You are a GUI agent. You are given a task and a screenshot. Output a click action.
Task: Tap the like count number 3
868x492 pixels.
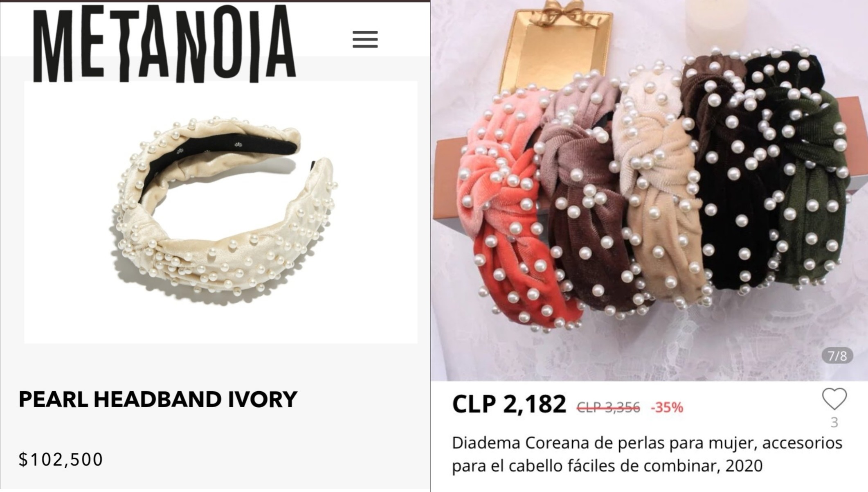click(x=834, y=422)
